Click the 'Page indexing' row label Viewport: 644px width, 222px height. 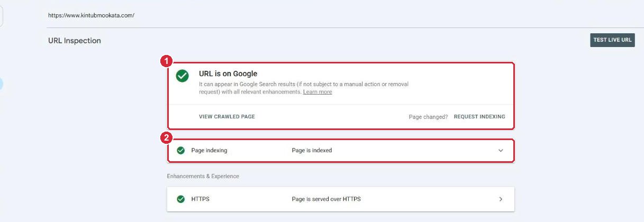(209, 151)
